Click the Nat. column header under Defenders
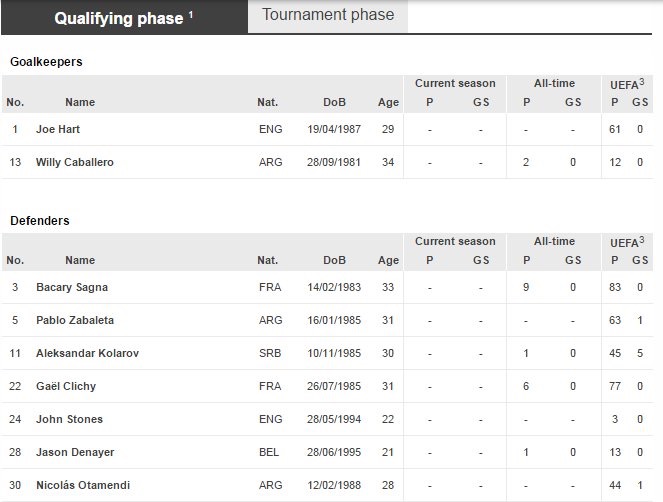The height and width of the screenshot is (502, 663). coord(267,260)
